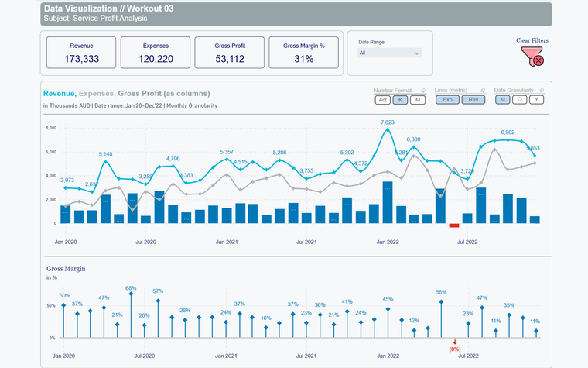The image size is (588, 368).
Task: Click the 5,357 revenue data label
Action: point(227,152)
